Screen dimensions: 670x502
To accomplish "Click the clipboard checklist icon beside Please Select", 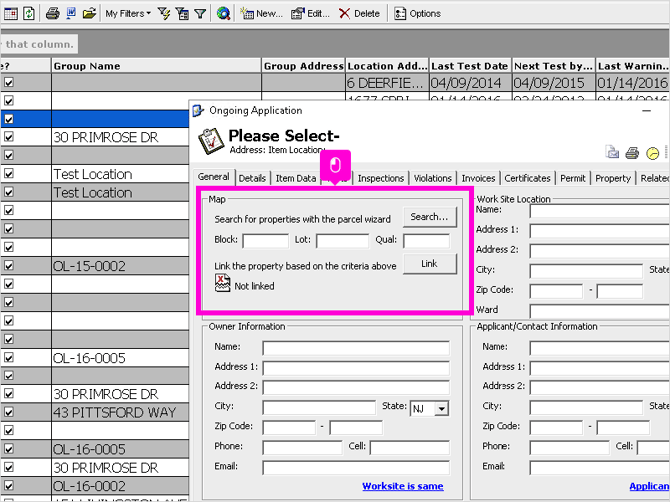I will [x=211, y=141].
